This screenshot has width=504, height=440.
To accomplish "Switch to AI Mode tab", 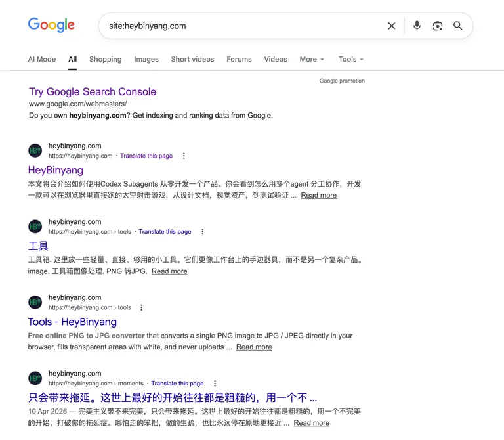I will click(42, 59).
